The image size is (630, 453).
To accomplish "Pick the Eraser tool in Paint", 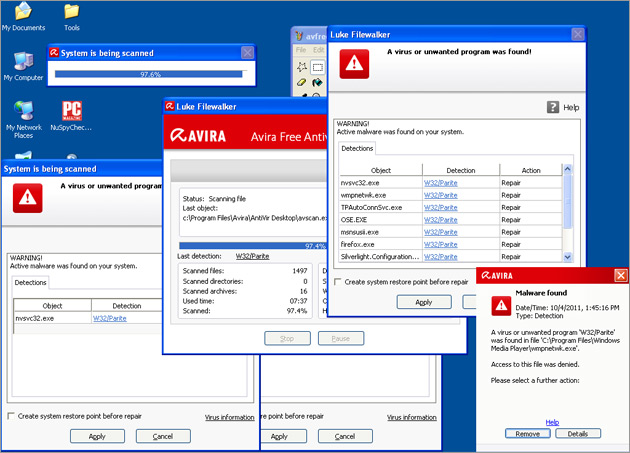I will tap(302, 82).
